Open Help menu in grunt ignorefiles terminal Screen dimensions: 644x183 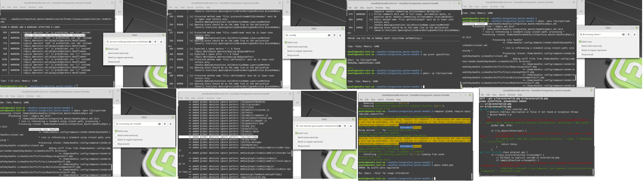(388, 8)
